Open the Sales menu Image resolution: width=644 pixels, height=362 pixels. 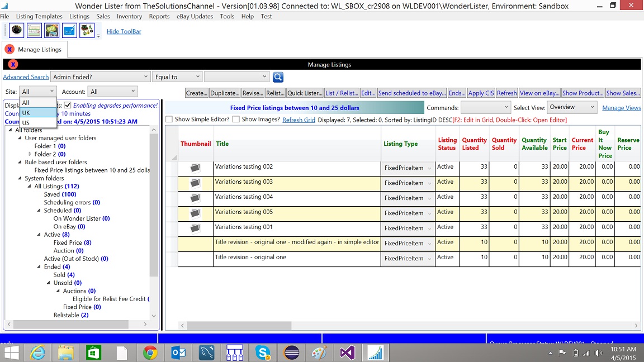pos(103,16)
